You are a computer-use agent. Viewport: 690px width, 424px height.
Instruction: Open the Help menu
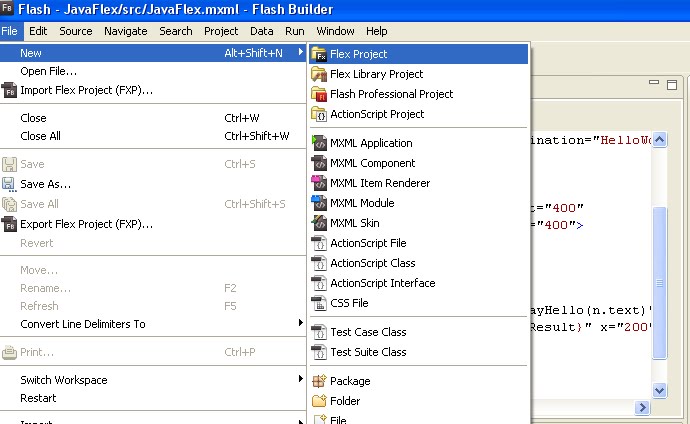(x=377, y=31)
